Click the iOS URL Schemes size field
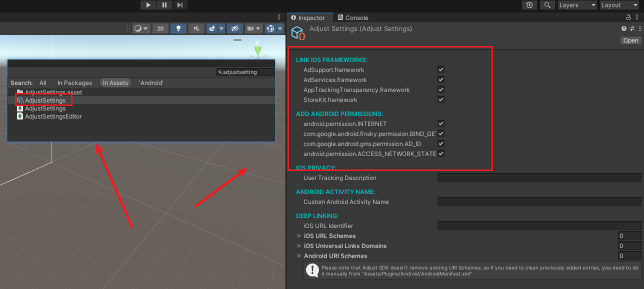This screenshot has height=289, width=644. click(629, 235)
